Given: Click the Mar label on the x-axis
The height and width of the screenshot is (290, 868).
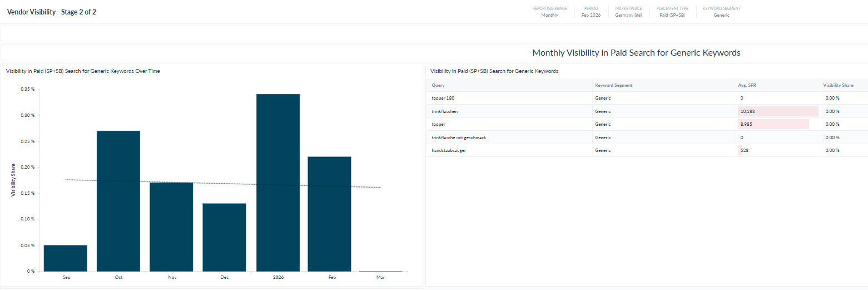Looking at the screenshot, I should point(380,277).
